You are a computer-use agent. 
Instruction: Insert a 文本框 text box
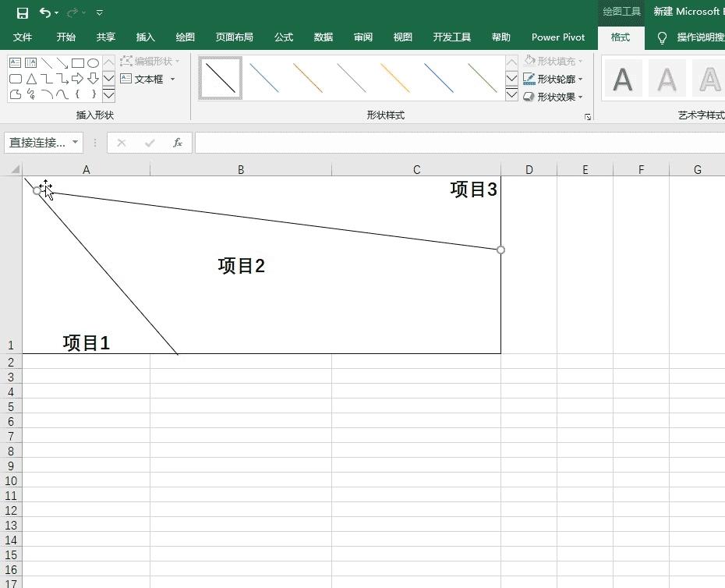point(148,79)
